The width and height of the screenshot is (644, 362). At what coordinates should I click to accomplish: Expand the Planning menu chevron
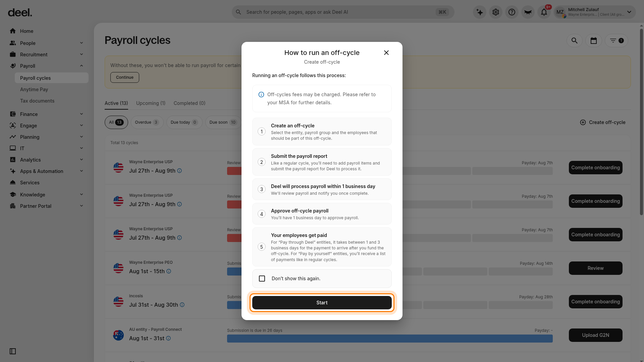(x=82, y=137)
